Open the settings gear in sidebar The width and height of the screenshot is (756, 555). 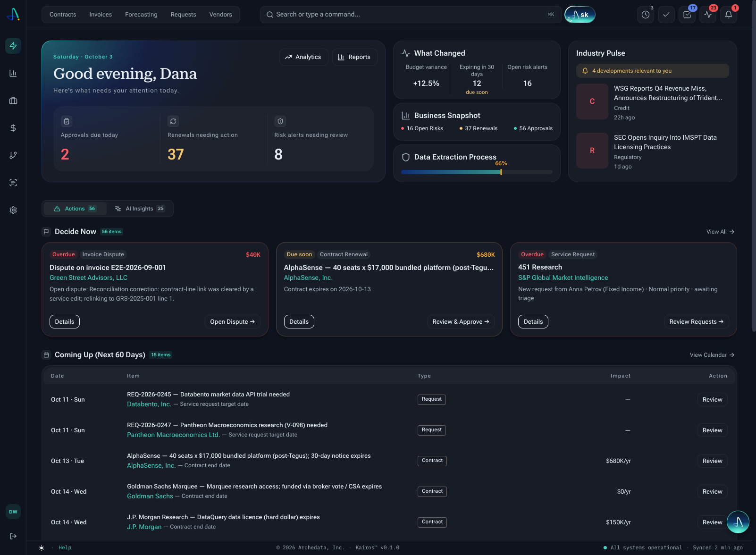[x=13, y=210]
